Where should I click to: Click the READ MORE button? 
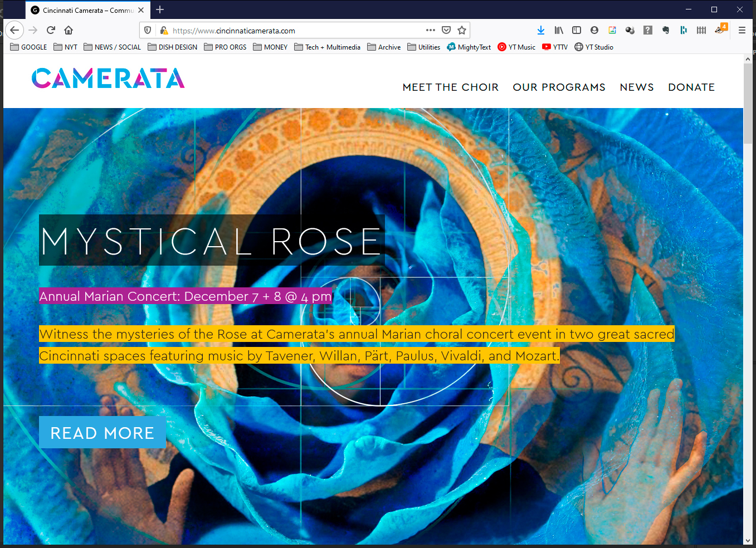pos(103,433)
